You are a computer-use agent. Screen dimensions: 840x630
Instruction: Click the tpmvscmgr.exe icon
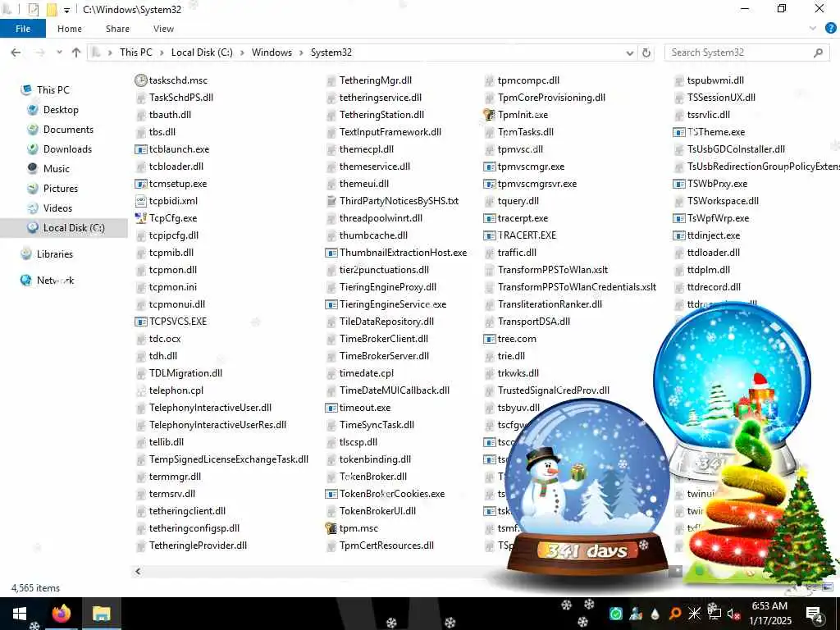(489, 167)
